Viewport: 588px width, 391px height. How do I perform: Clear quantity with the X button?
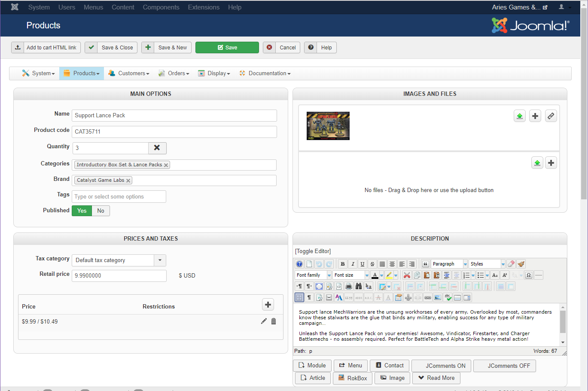[x=157, y=148]
